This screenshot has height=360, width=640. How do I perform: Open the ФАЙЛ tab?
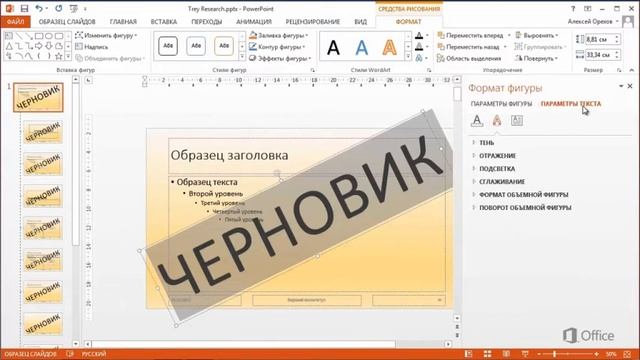point(16,22)
